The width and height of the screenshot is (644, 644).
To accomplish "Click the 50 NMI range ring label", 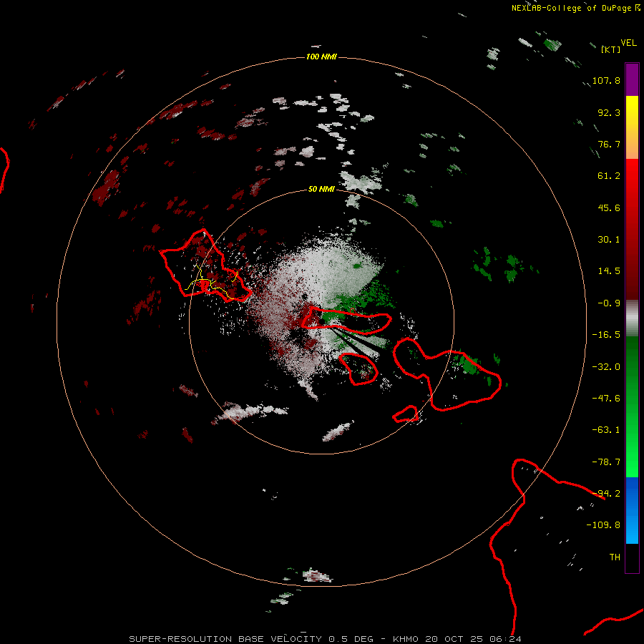I will pyautogui.click(x=321, y=189).
